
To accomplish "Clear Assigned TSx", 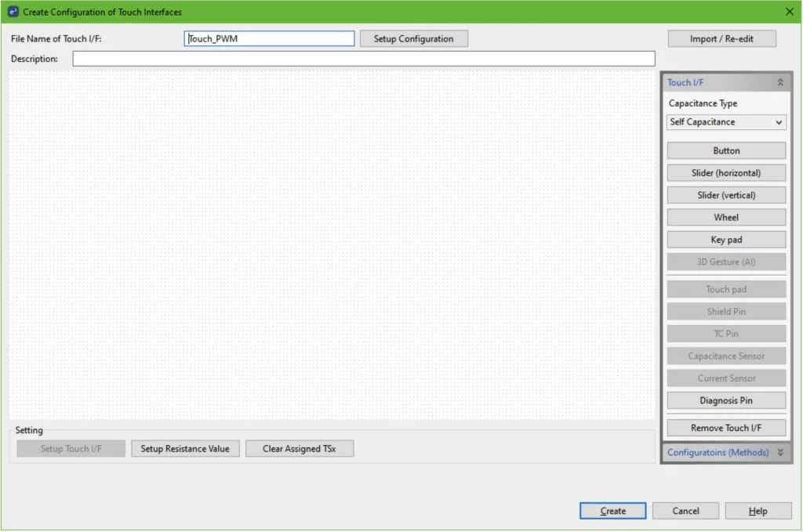I will point(300,448).
